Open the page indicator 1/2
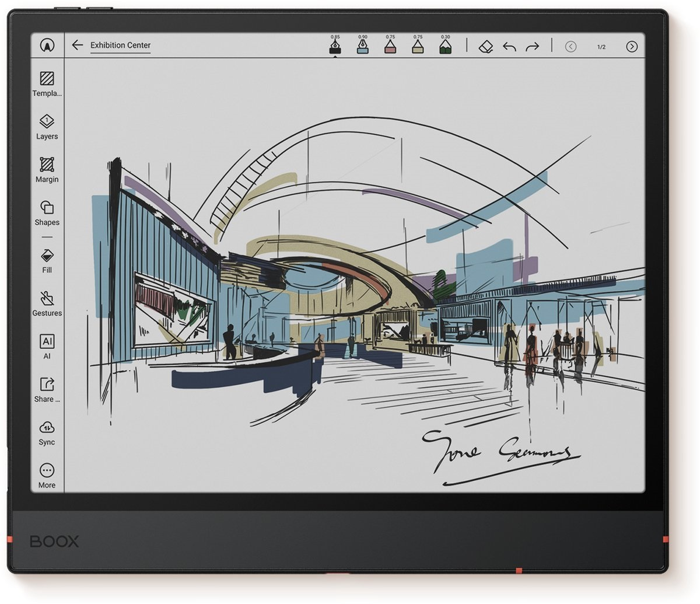The image size is (700, 604). coord(601,47)
